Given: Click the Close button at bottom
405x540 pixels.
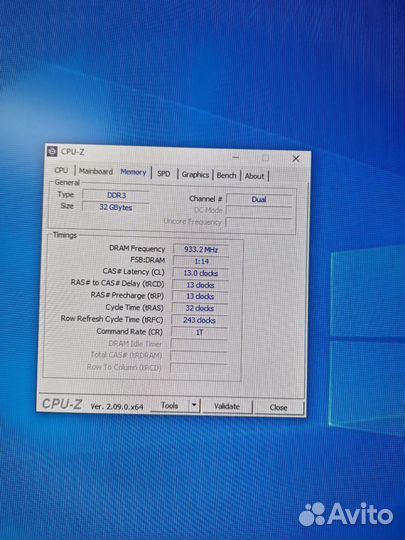Looking at the screenshot, I should [x=278, y=407].
